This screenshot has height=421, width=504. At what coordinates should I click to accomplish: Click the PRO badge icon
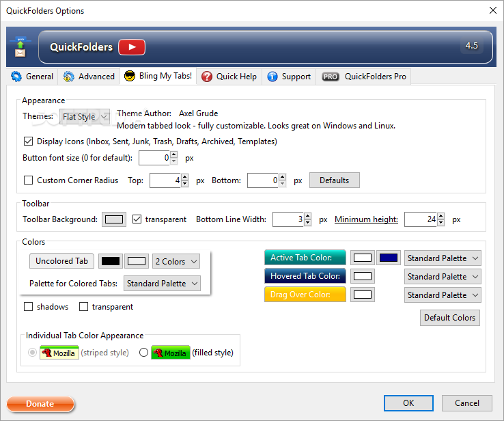pyautogui.click(x=330, y=77)
